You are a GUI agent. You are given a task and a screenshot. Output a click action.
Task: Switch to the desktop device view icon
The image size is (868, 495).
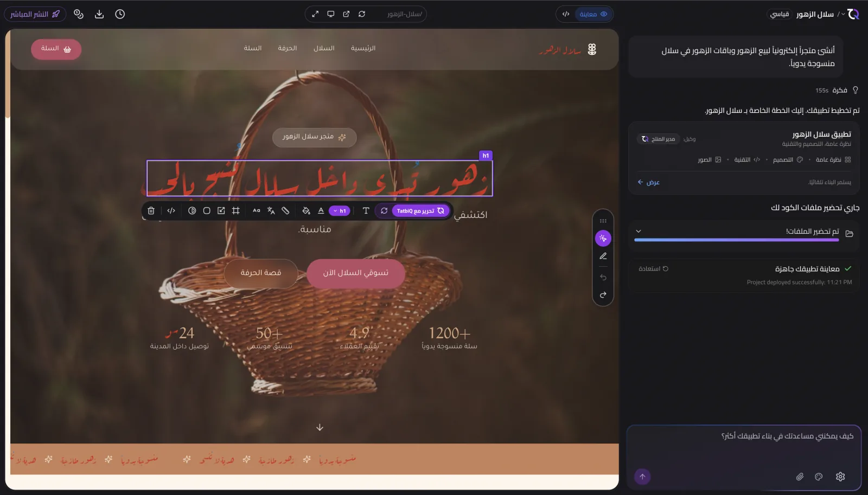(x=331, y=14)
